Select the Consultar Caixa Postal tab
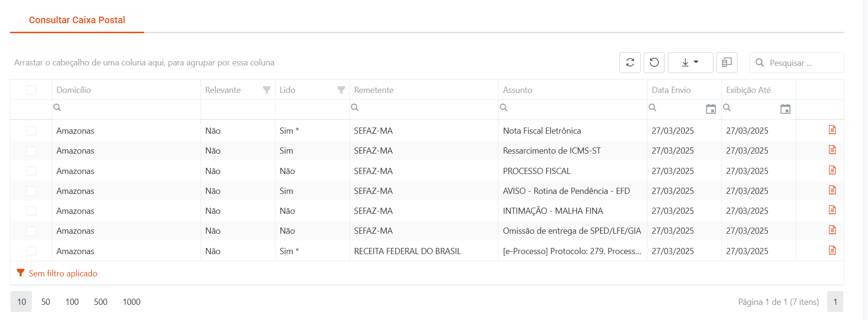Image resolution: width=868 pixels, height=320 pixels. (x=77, y=20)
